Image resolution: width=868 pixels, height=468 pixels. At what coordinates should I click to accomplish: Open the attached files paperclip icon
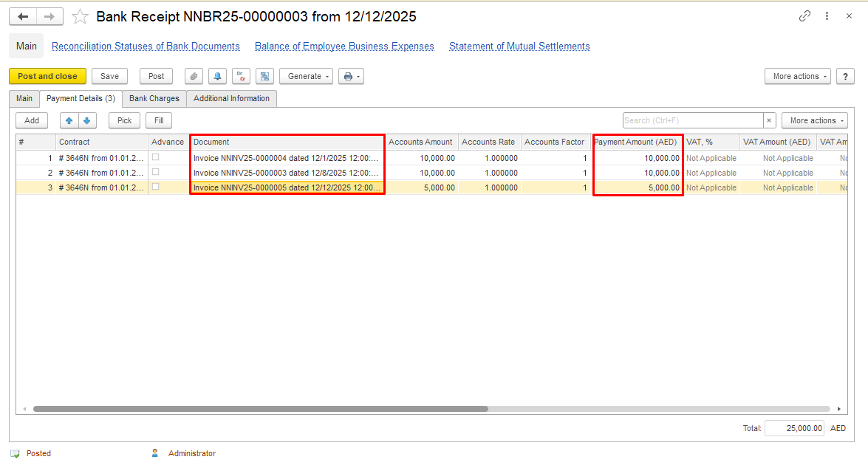coord(194,76)
